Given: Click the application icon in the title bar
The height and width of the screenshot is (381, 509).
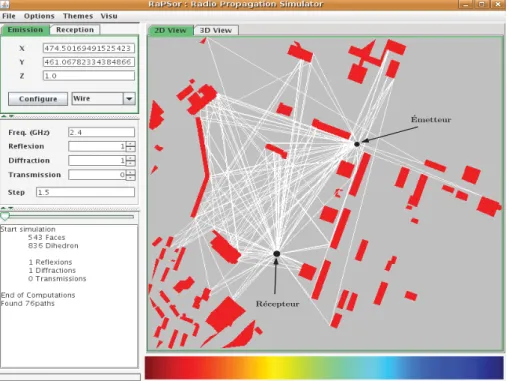Looking at the screenshot, I should (x=5, y=4).
